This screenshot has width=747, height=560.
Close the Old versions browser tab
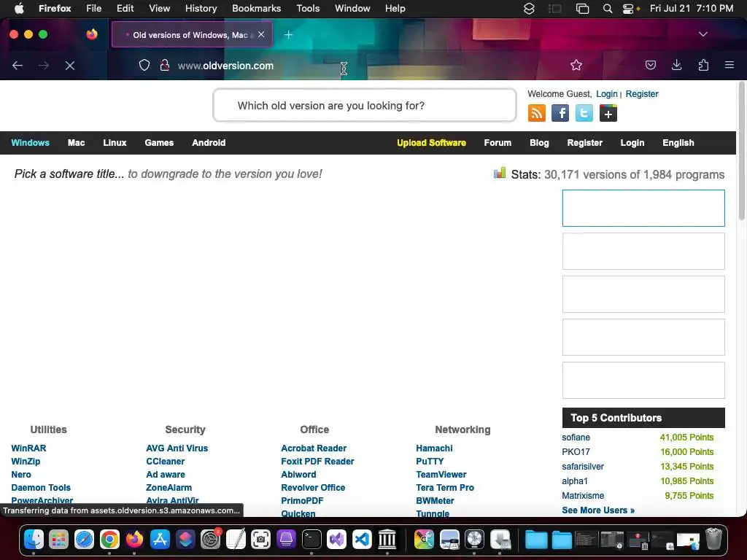(x=261, y=34)
